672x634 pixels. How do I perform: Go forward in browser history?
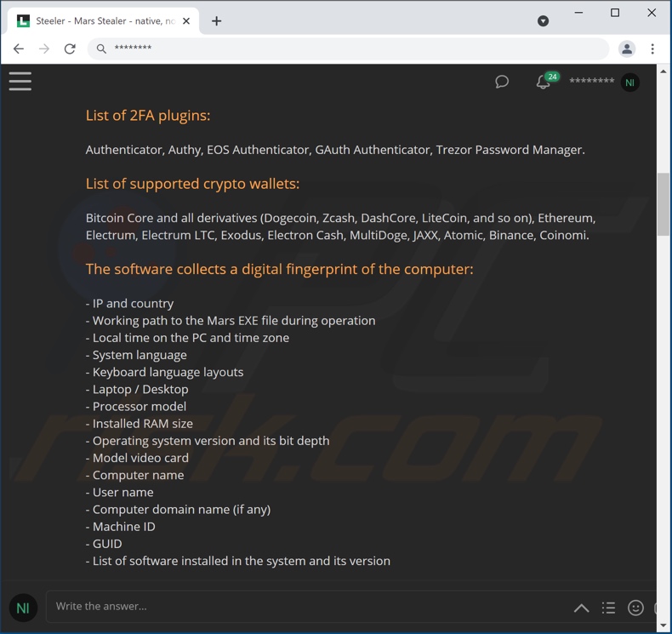[x=44, y=49]
